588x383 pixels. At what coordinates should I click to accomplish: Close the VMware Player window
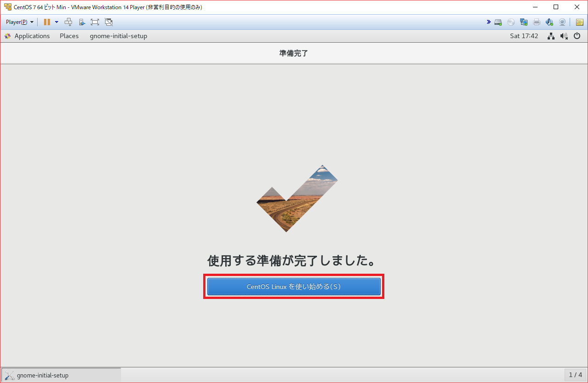point(577,7)
